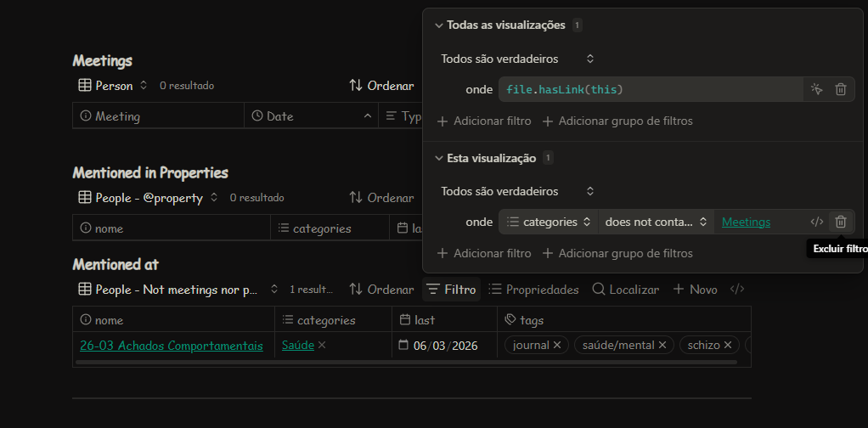The height and width of the screenshot is (428, 868).
Task: Collapse the Todas as visualizações section
Action: [439, 25]
